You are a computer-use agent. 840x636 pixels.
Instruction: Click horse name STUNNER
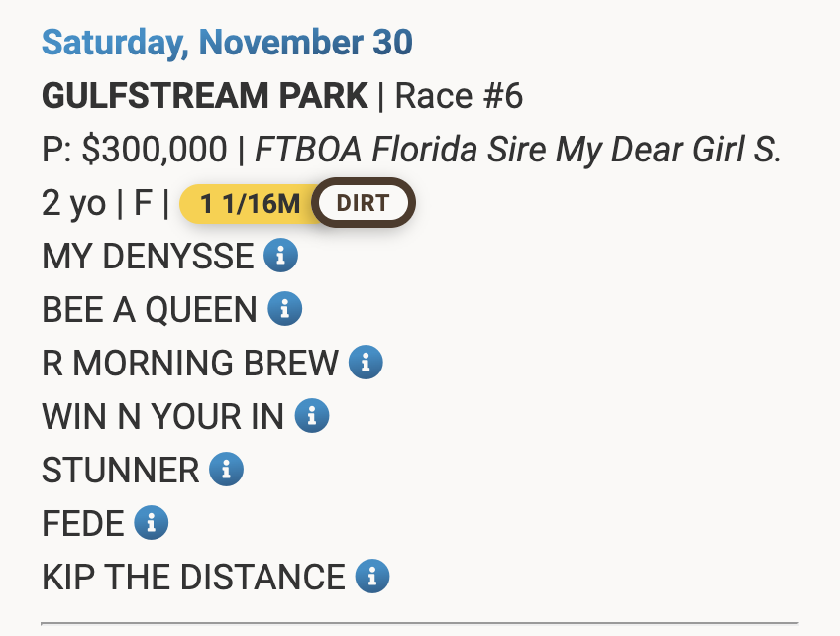[x=121, y=471]
